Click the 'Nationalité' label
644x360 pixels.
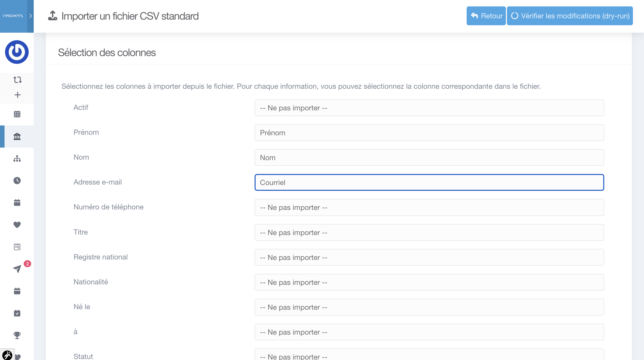[x=91, y=282]
